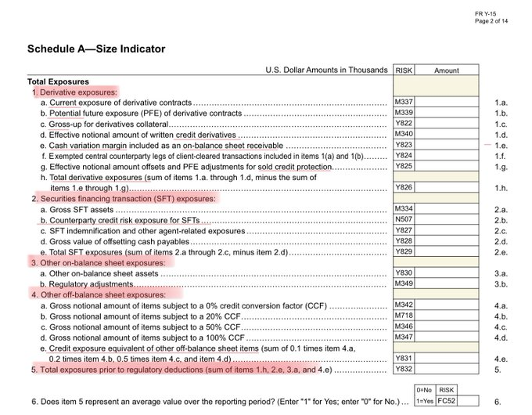Click the amount field for code Y828
Viewport: 532px width, 415px height.
pyautogui.click(x=447, y=241)
